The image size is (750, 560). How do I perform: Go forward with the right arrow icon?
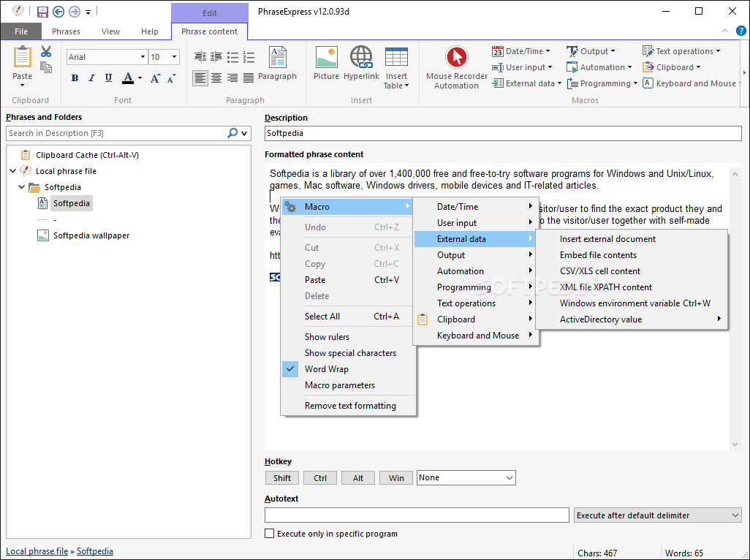(x=74, y=12)
